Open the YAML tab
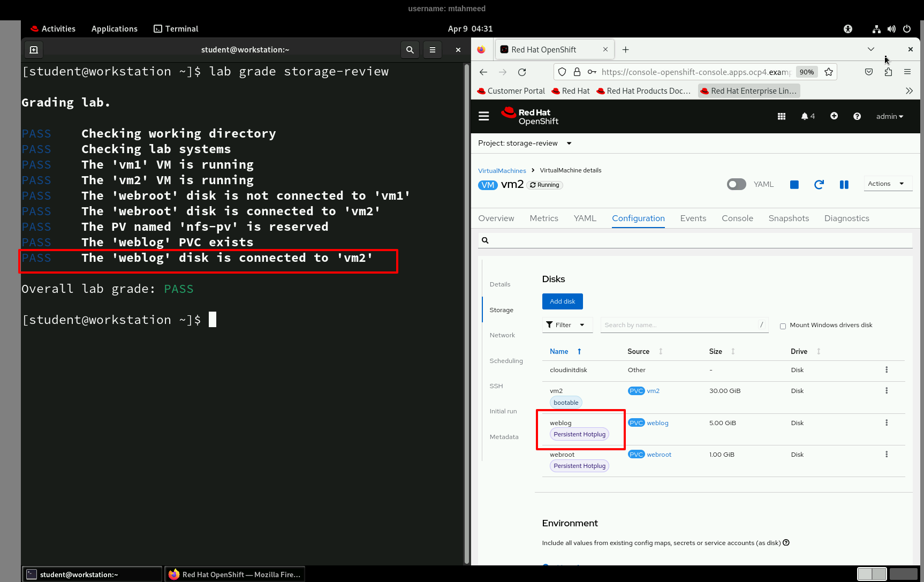 pos(585,218)
